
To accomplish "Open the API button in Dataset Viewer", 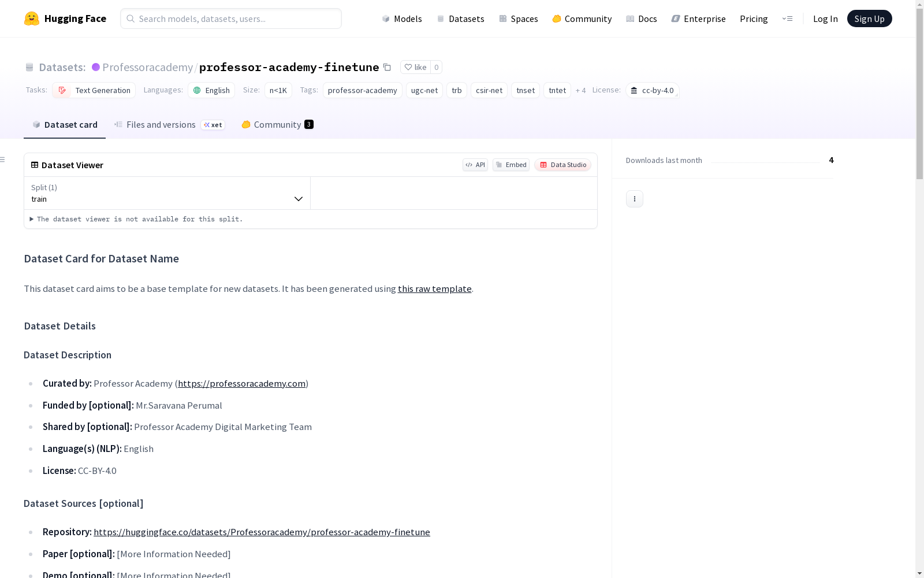I will coord(475,165).
